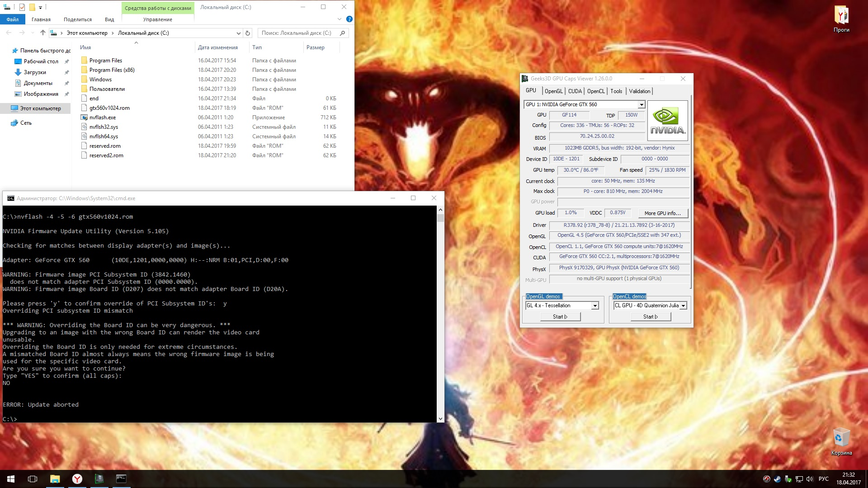Expand the Explorer ribbon chevron

click(340, 19)
